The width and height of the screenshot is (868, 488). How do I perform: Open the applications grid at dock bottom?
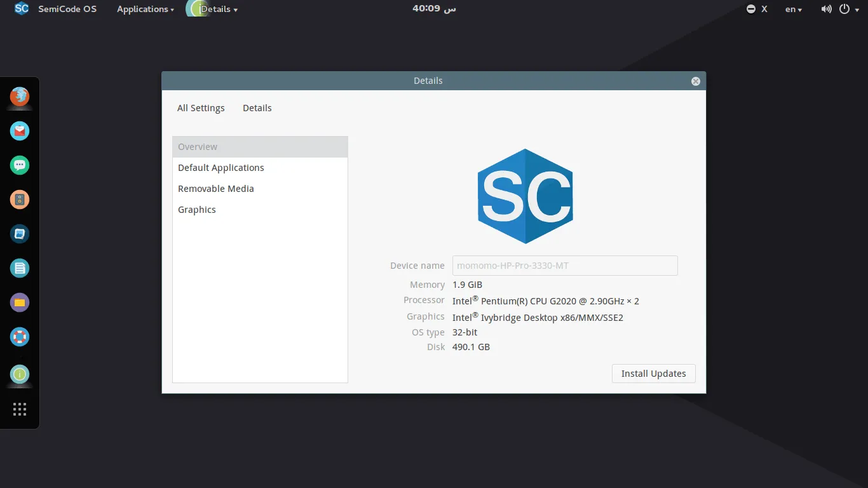click(19, 409)
